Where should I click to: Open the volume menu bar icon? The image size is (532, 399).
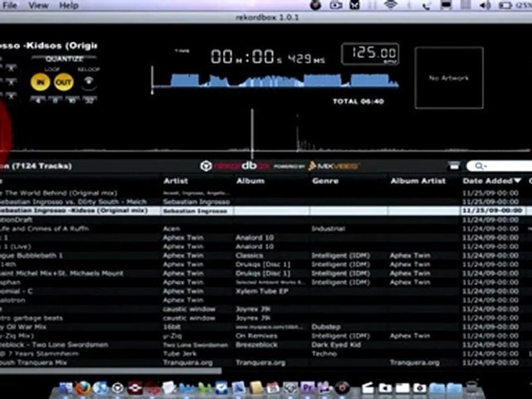[486, 6]
